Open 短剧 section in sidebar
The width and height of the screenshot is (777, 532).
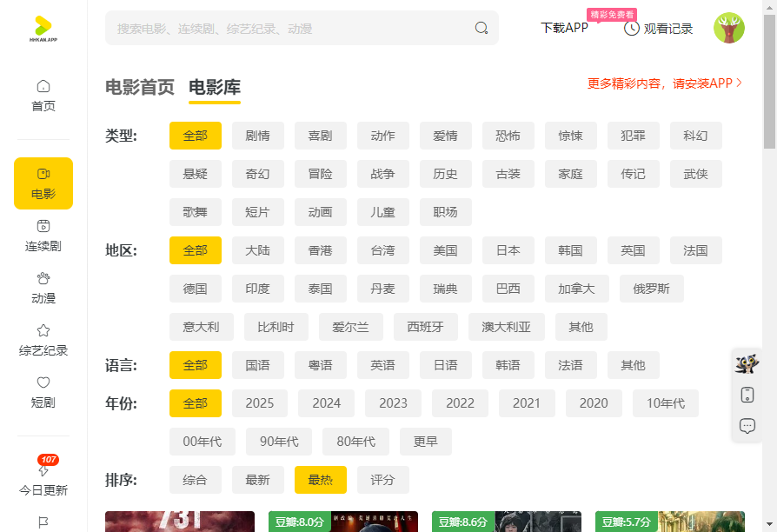(x=43, y=392)
